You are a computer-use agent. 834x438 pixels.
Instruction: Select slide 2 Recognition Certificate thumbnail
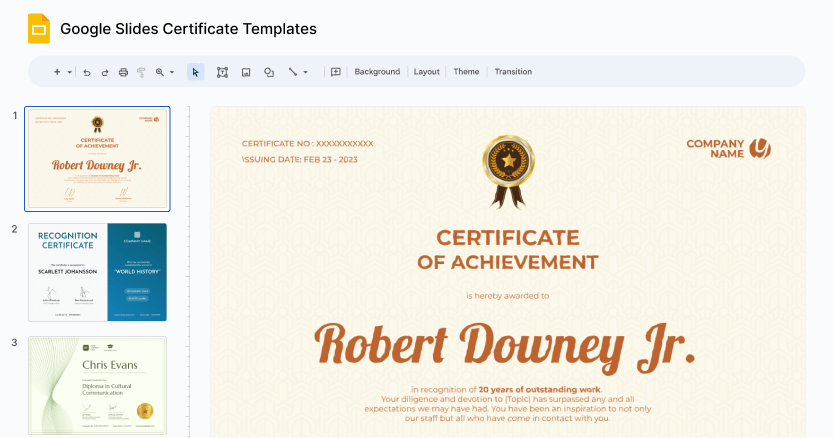pyautogui.click(x=97, y=272)
